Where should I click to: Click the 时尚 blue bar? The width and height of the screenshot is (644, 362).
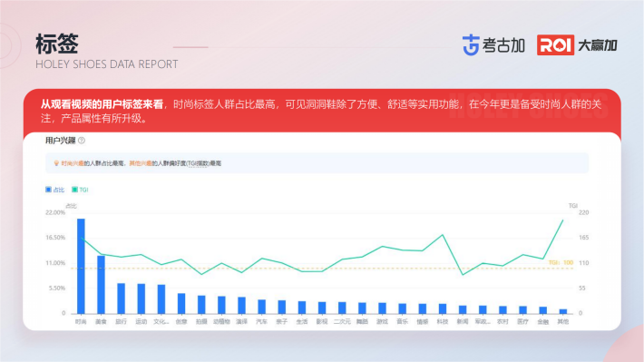[x=81, y=266]
